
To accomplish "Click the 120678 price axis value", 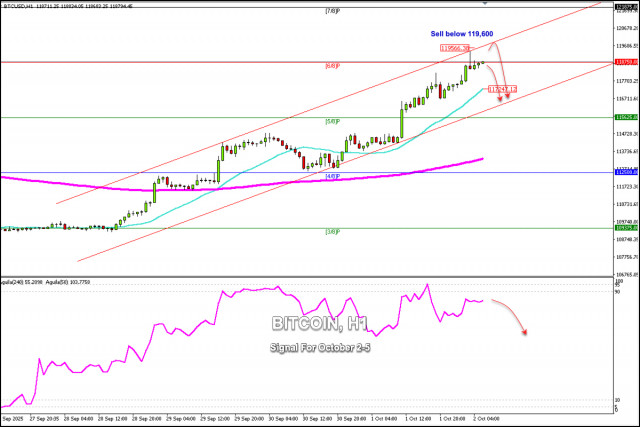I will point(627,28).
